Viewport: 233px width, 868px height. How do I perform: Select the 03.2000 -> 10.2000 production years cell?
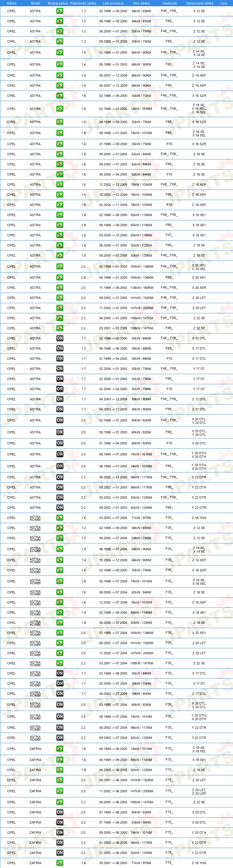tap(113, 235)
